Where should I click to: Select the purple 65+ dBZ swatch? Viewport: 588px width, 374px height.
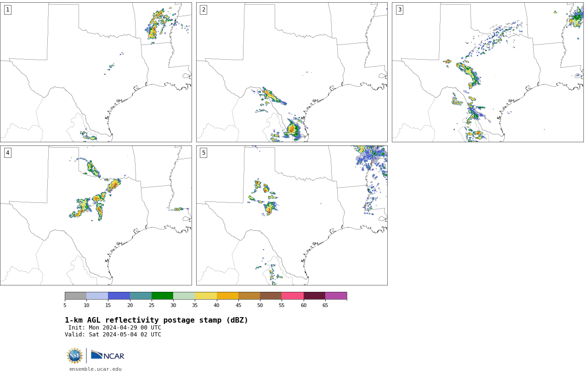pos(336,296)
